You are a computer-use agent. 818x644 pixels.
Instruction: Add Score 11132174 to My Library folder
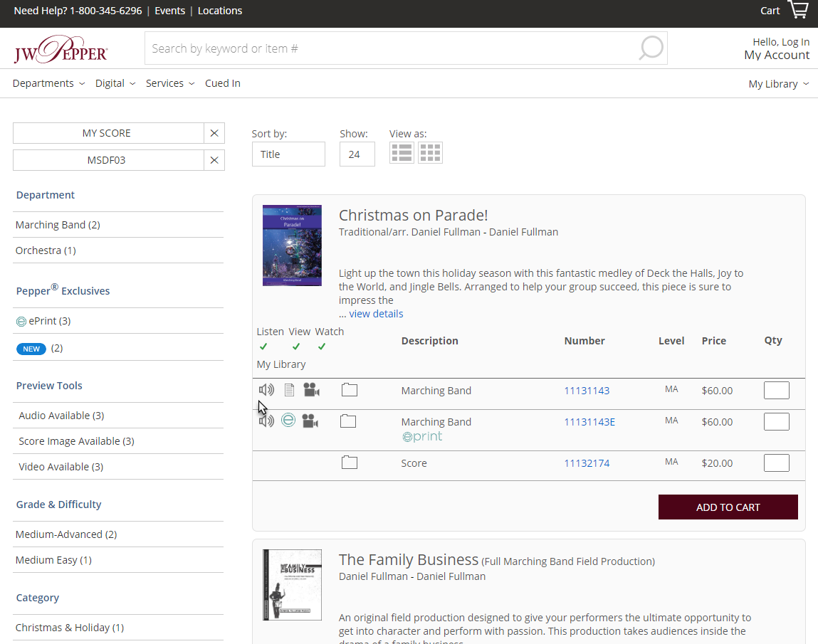pos(350,463)
